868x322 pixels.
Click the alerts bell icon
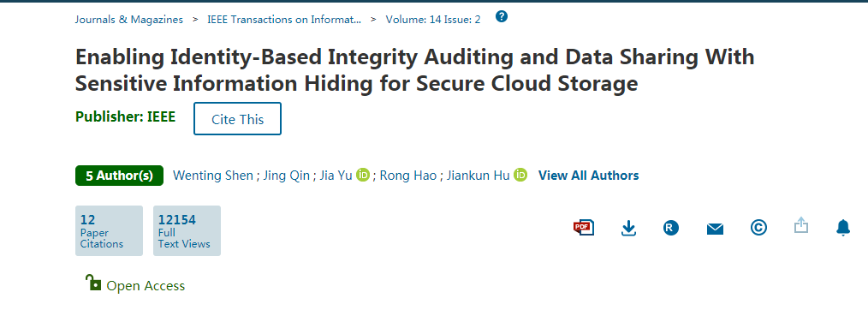click(842, 227)
